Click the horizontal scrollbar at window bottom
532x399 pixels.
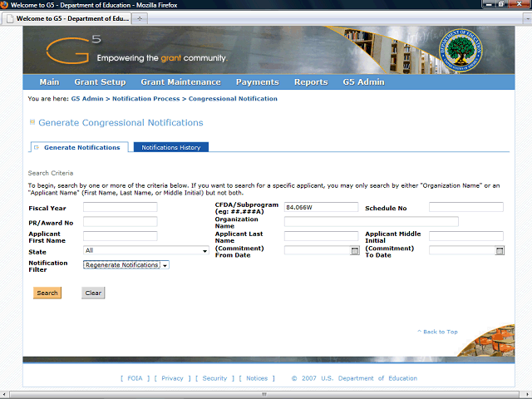(264, 395)
